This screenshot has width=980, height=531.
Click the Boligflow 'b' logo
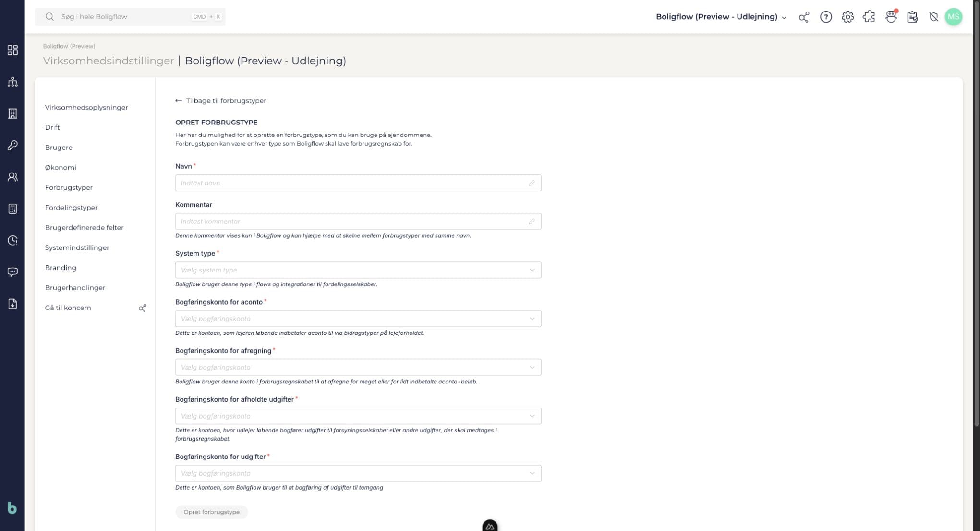coord(12,508)
